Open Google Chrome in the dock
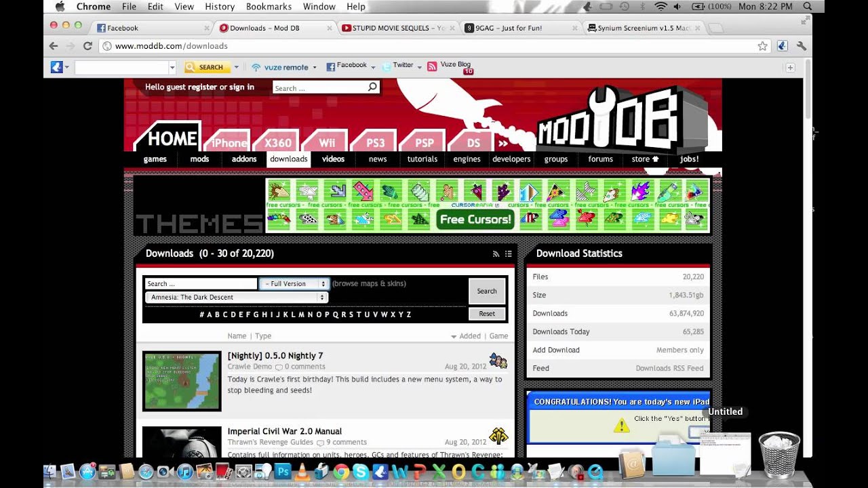The image size is (868, 488). tap(341, 472)
